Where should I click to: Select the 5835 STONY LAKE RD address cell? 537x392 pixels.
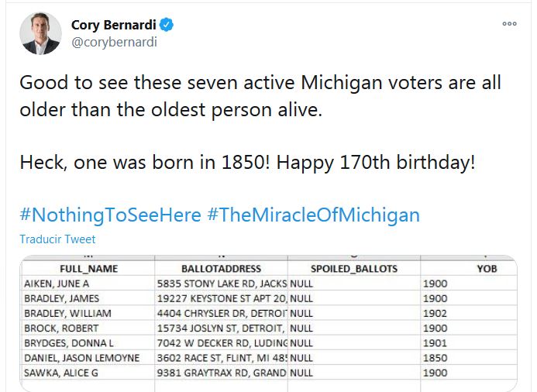tap(222, 284)
